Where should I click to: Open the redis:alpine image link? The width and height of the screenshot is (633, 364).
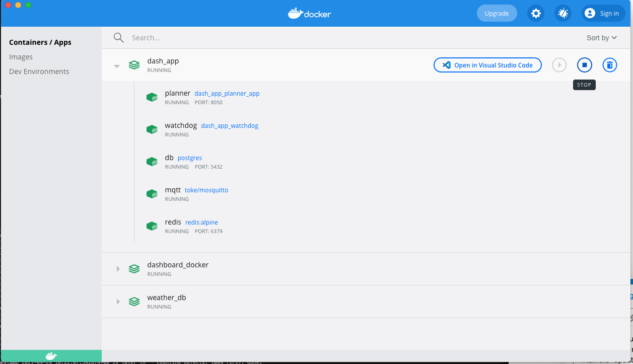201,223
